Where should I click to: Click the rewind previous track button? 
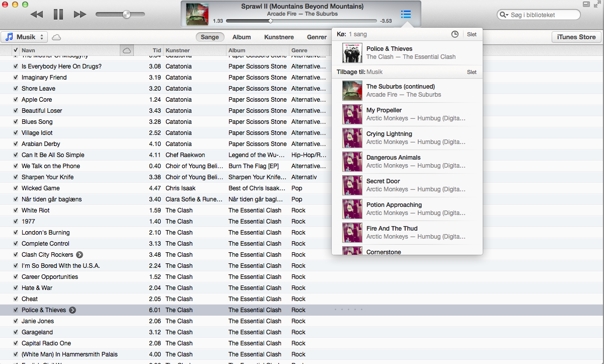(37, 15)
